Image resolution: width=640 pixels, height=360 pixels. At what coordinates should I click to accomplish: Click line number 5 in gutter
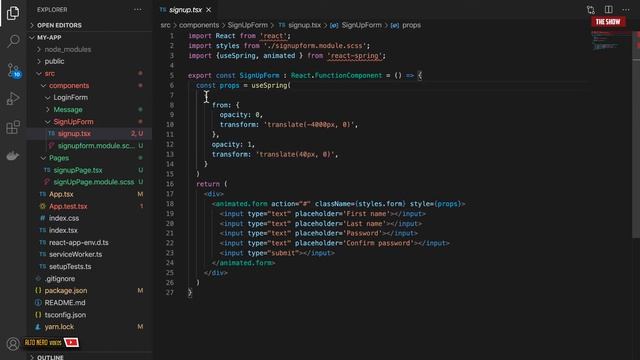pyautogui.click(x=172, y=76)
